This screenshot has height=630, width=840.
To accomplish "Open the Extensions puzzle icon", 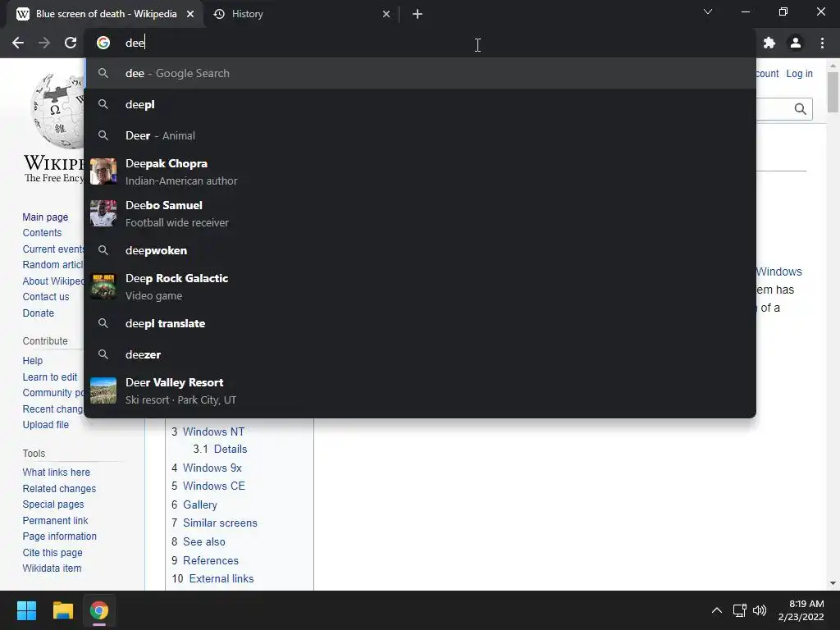I will tap(769, 43).
